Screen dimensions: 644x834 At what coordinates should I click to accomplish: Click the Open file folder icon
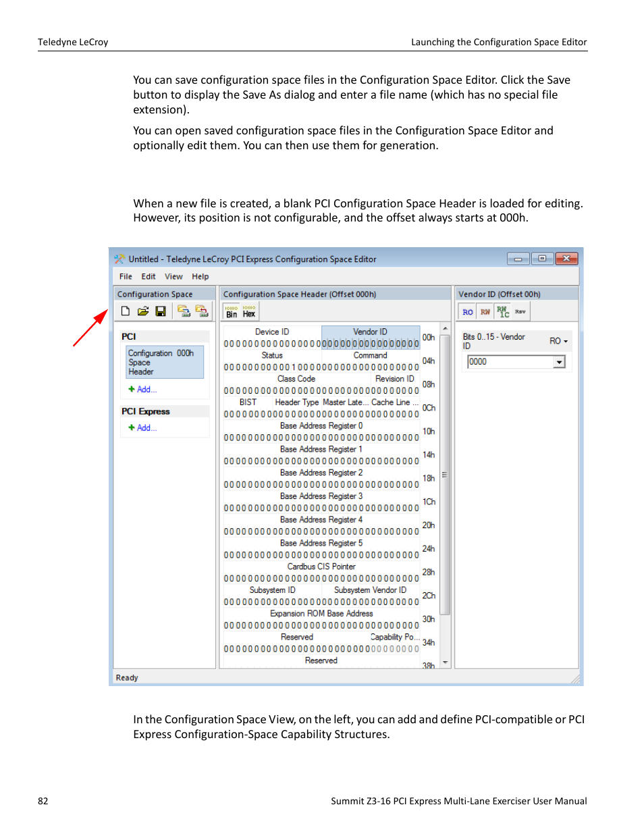point(142,311)
